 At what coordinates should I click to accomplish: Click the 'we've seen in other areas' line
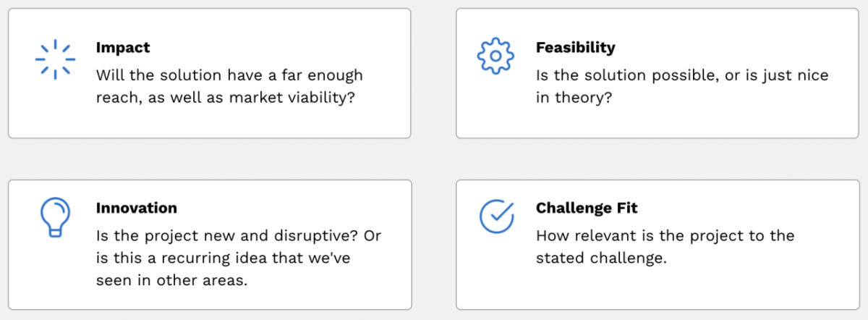coord(171,280)
